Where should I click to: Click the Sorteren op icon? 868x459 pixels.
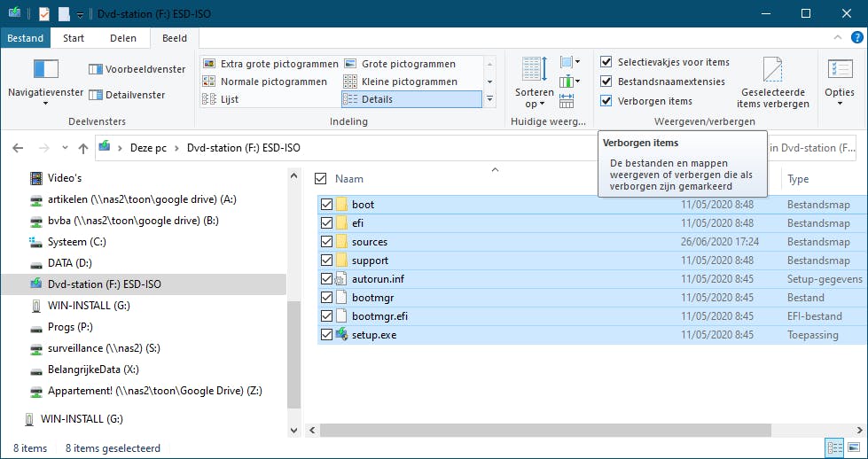coord(534,70)
